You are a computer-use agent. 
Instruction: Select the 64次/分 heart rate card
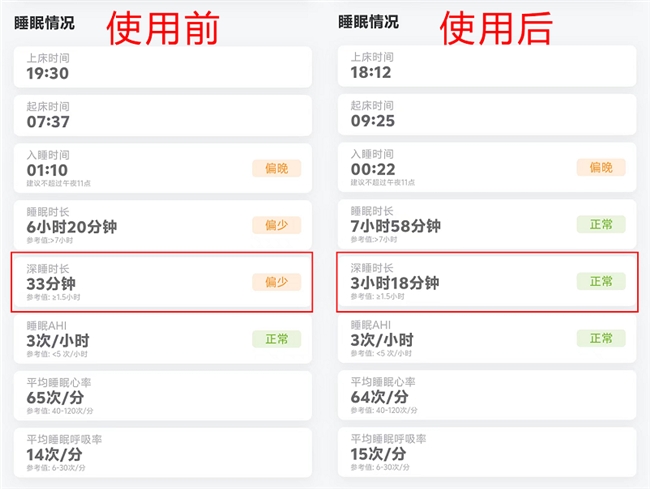coord(487,396)
